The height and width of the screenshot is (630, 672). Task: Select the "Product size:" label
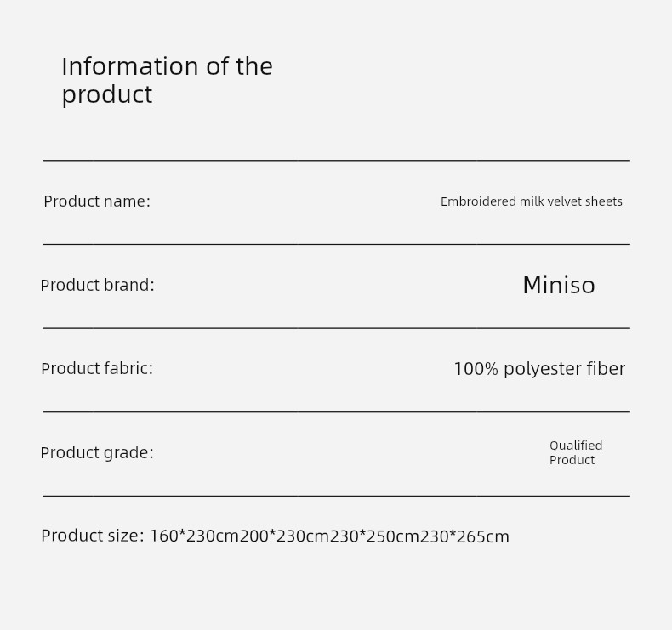click(92, 536)
